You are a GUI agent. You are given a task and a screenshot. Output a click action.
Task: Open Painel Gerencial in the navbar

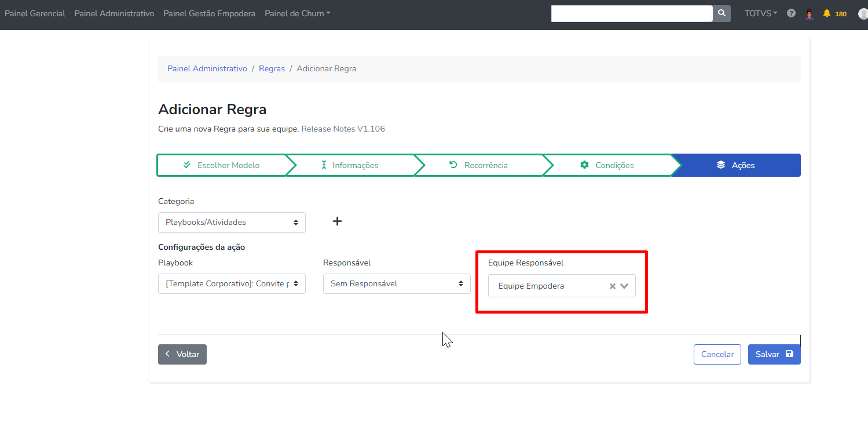pyautogui.click(x=35, y=13)
